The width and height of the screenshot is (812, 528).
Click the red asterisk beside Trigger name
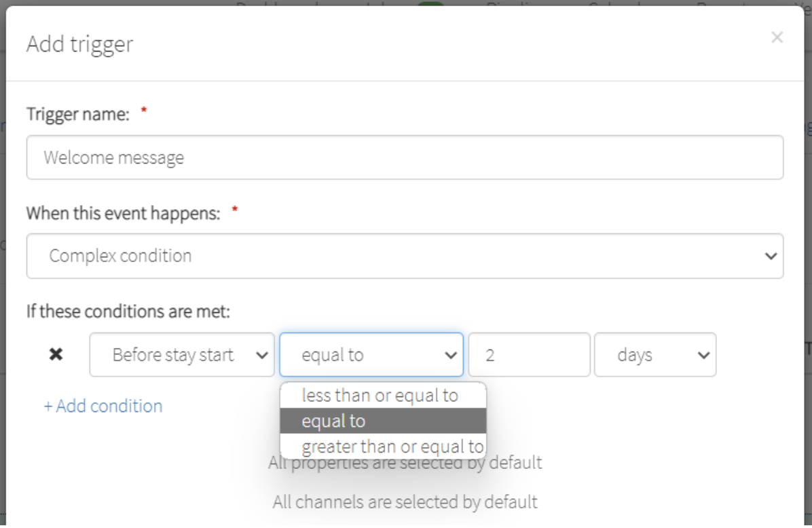tap(143, 112)
